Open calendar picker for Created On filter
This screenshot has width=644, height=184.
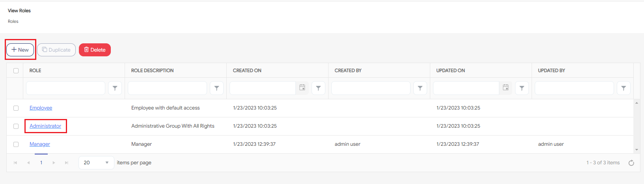point(302,88)
